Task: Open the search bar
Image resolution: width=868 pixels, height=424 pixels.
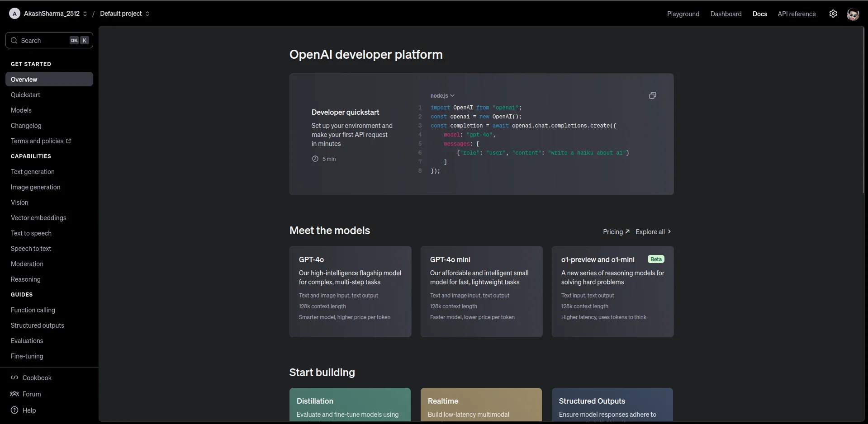Action: (49, 40)
